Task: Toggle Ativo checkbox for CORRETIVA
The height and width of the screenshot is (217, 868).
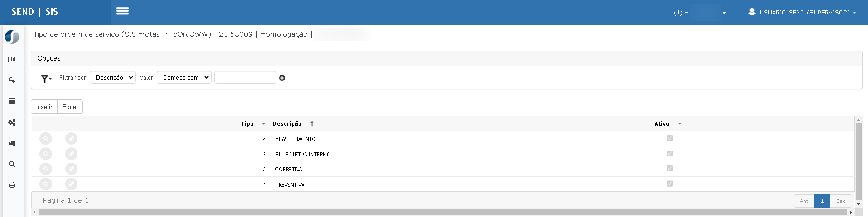Action: [670, 169]
